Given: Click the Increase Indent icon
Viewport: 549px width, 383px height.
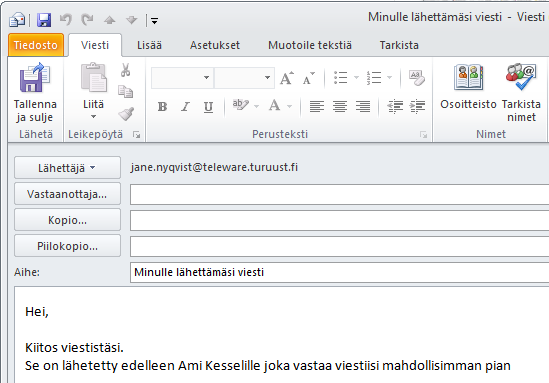Looking at the screenshot, I should coord(417,106).
